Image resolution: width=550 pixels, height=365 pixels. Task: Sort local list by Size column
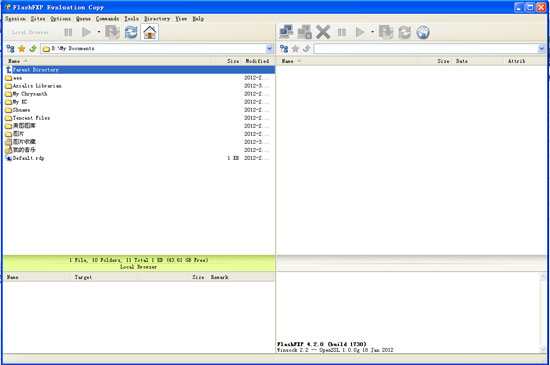(x=226, y=61)
